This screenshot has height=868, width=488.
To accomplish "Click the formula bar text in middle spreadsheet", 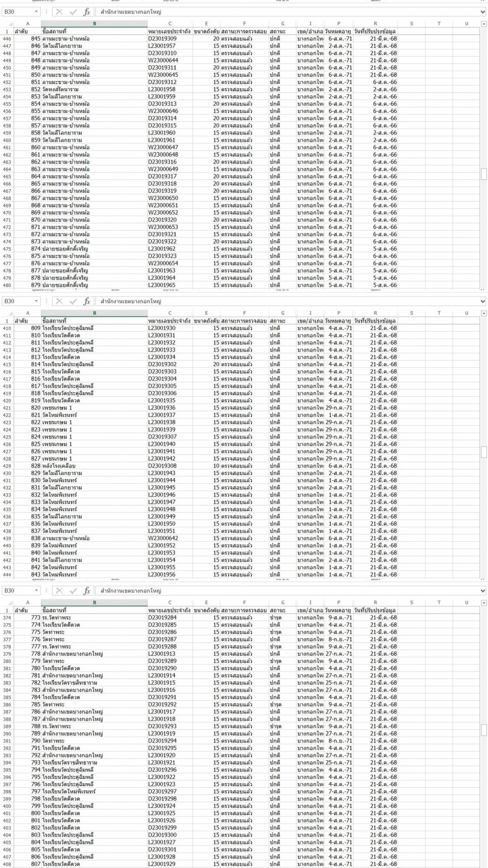I will (x=131, y=301).
